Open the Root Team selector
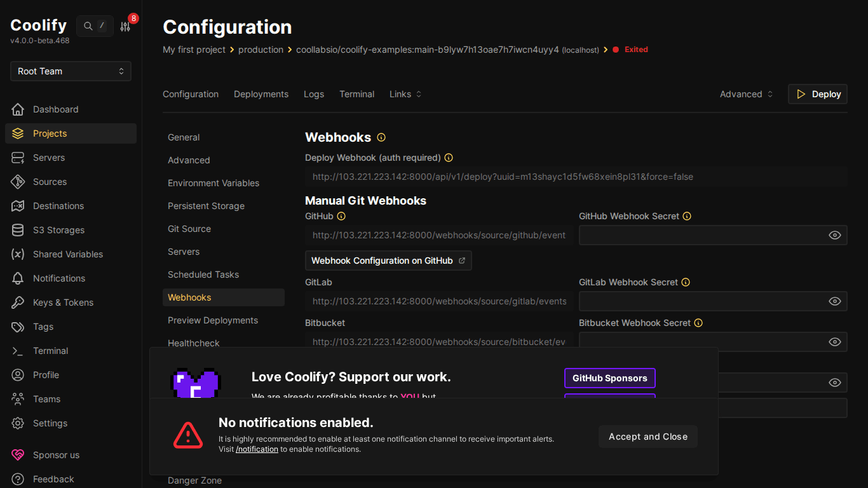 70,71
